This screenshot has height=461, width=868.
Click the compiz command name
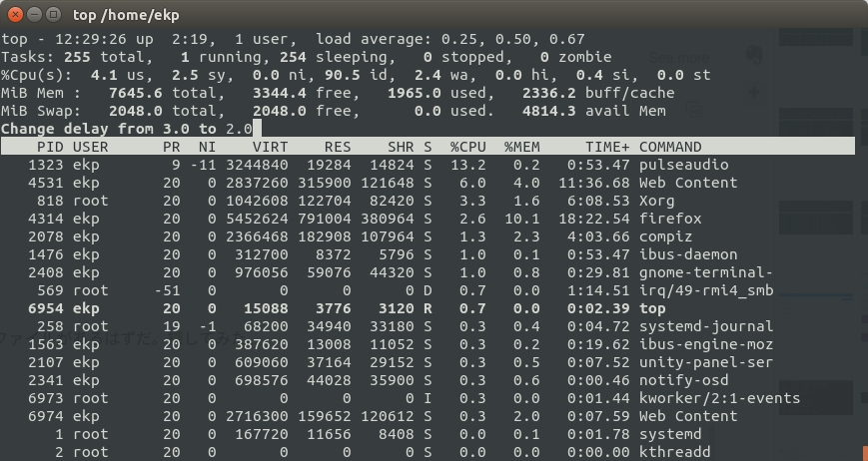(x=666, y=236)
